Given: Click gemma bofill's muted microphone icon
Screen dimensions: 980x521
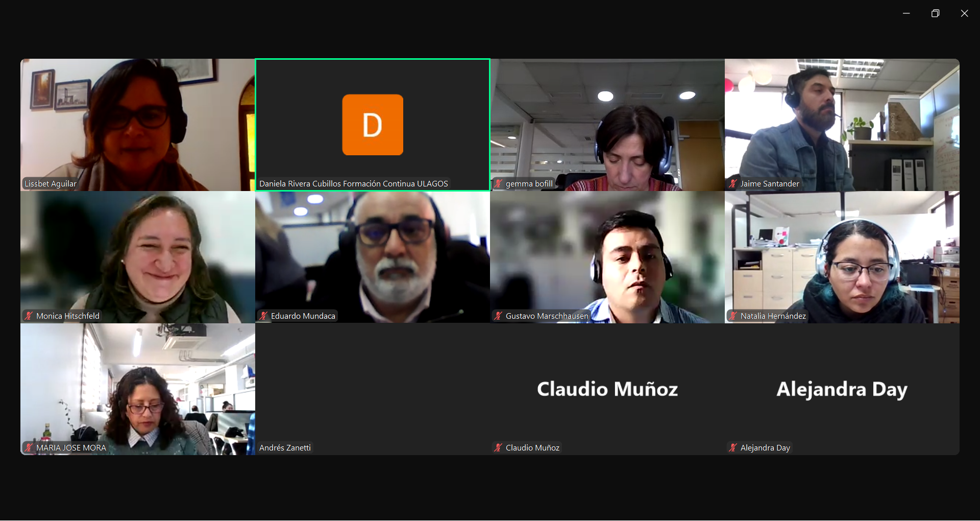Looking at the screenshot, I should (x=498, y=184).
